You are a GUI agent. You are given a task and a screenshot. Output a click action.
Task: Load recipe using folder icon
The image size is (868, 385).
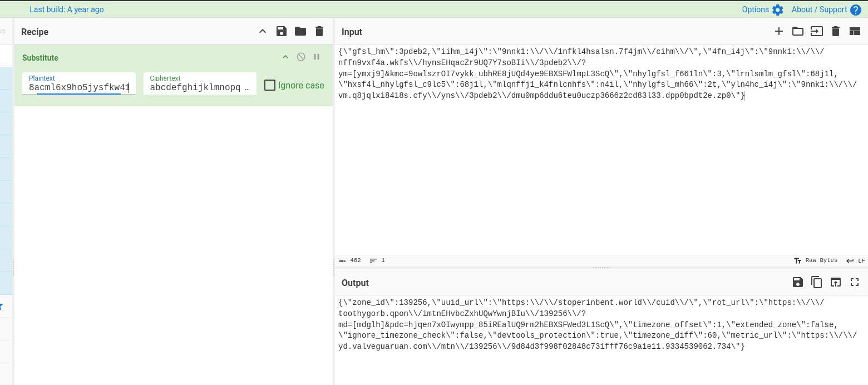(300, 31)
